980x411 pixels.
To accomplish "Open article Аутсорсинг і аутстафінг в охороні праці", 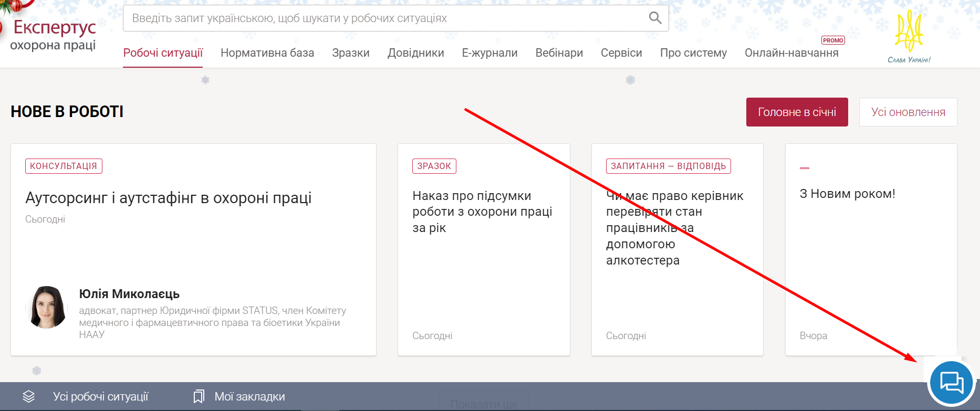I will click(169, 198).
